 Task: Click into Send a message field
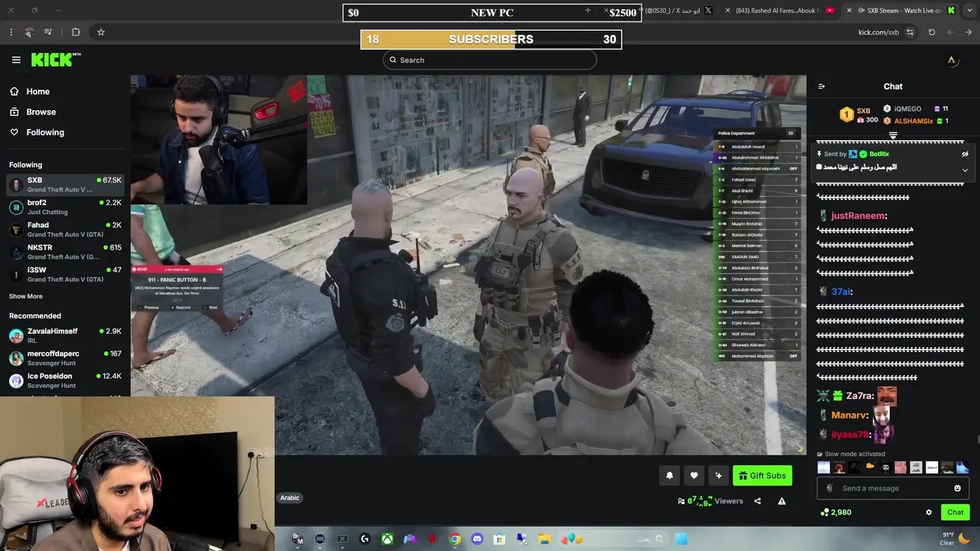[x=893, y=488]
